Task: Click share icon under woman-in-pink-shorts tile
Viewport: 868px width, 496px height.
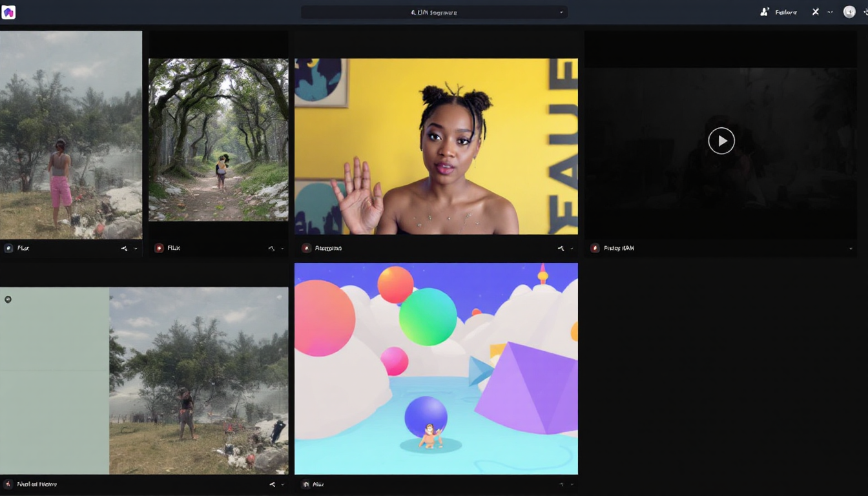Action: (124, 248)
